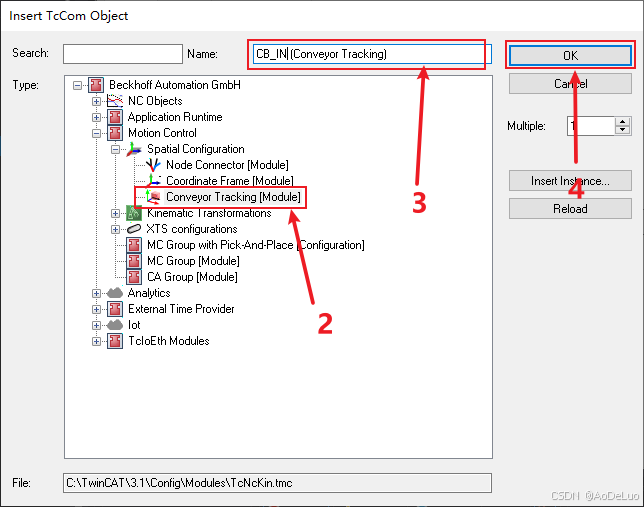Open the Insert Instance... dialog

(x=570, y=181)
